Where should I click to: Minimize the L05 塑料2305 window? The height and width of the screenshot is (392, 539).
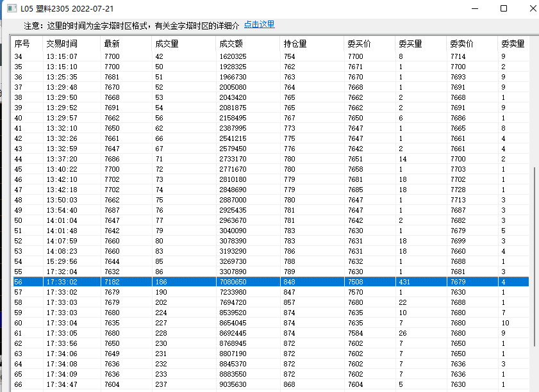point(475,8)
